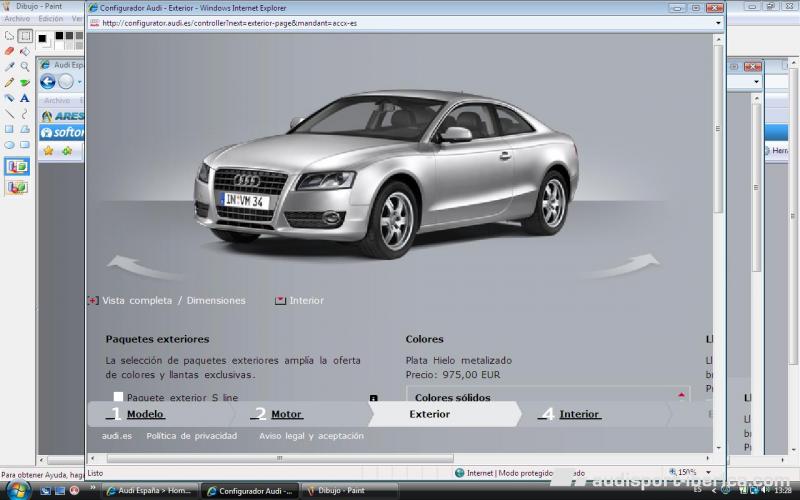The image size is (800, 500).
Task: Click the horizontal scrollbar thumb of configurator
Action: pos(280,458)
